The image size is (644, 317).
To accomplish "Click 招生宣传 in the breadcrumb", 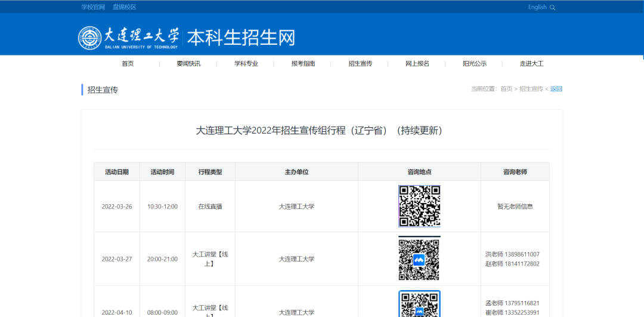I will coord(531,89).
